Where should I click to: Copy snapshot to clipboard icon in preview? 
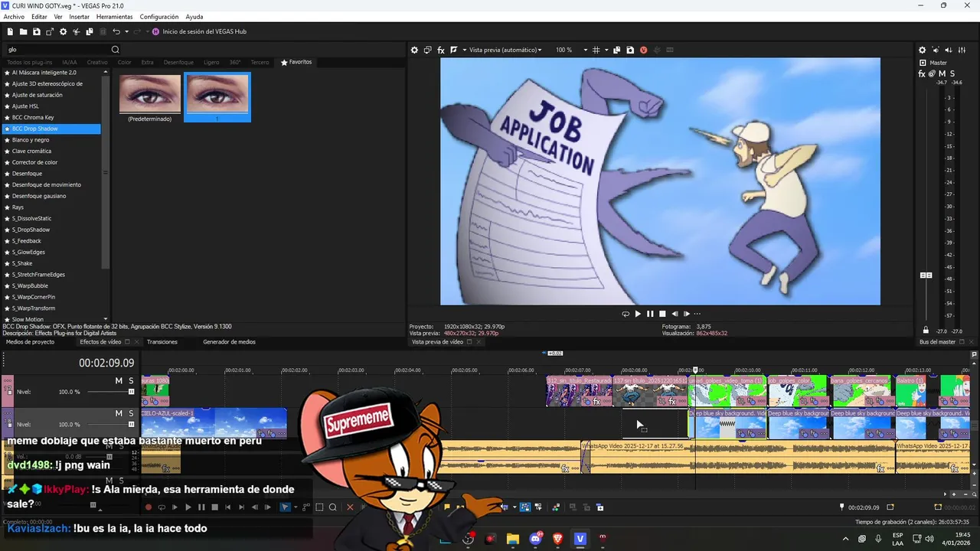[x=616, y=50]
